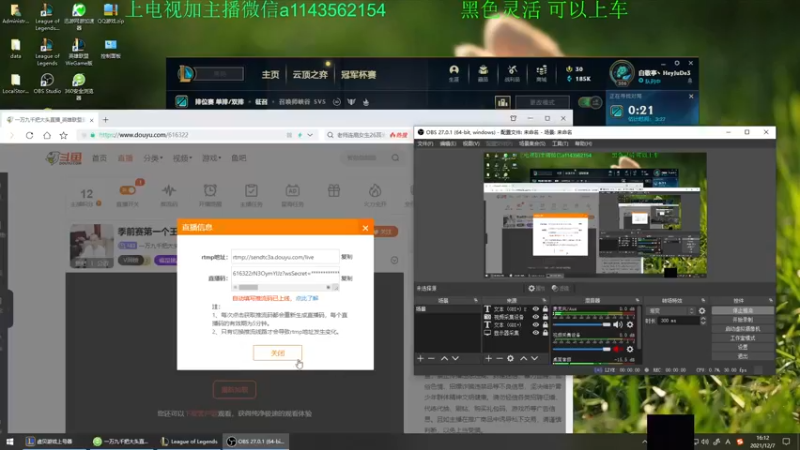
Task: Open OBS Studio desktop shortcut
Action: 47,83
